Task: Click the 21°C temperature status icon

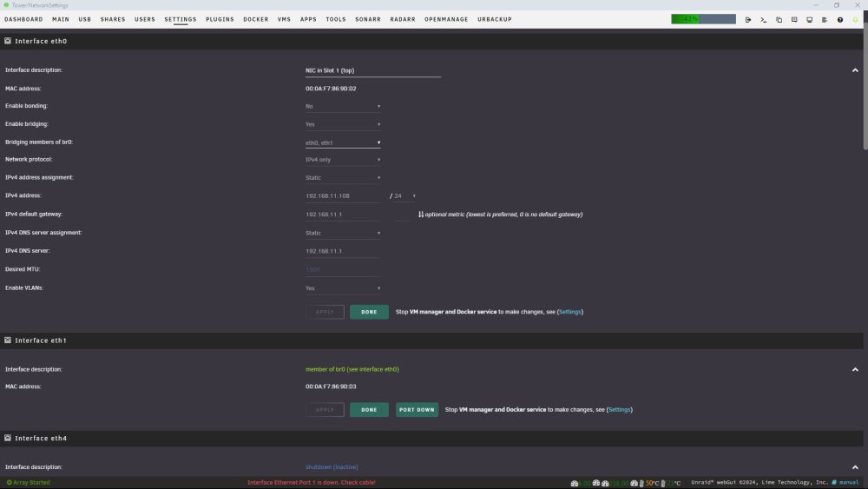Action: 663,483
